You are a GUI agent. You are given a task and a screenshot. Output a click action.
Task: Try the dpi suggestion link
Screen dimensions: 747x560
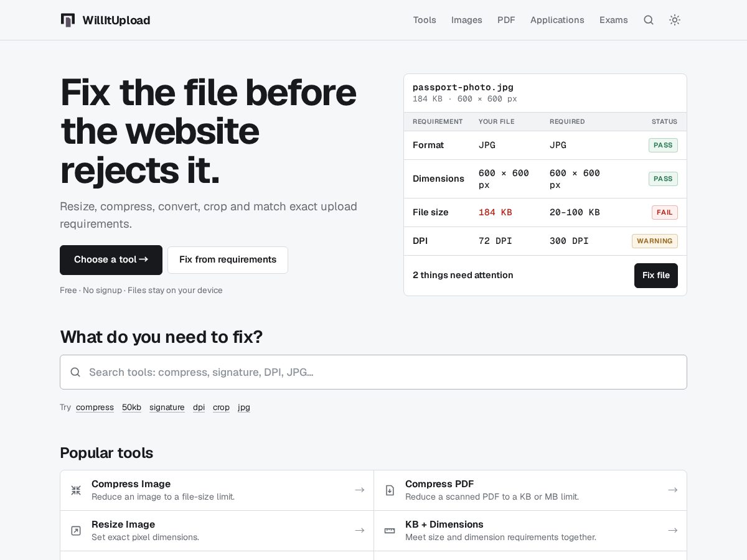point(199,408)
